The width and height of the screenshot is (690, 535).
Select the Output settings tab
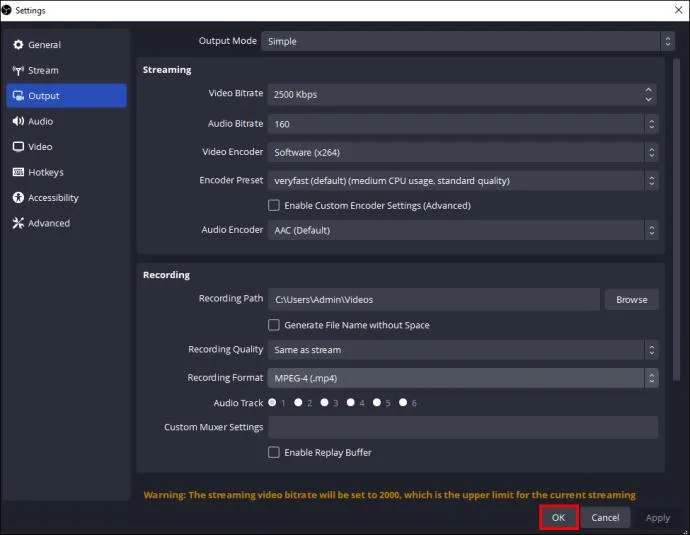(x=66, y=96)
